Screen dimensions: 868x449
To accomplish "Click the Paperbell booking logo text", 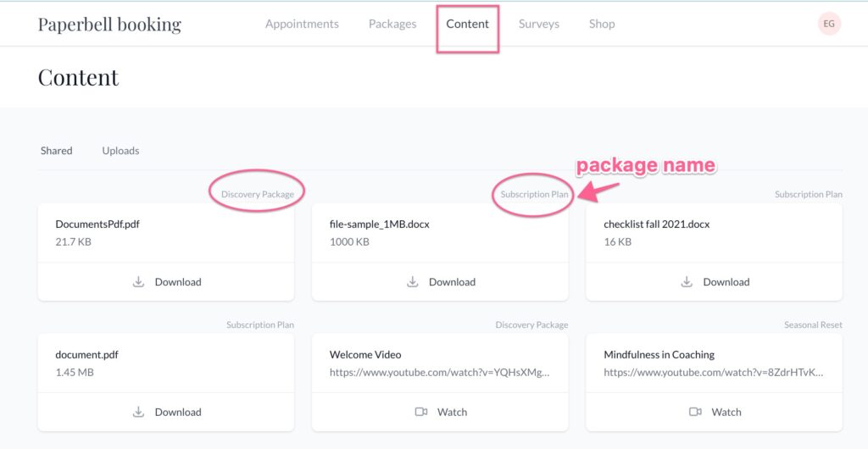I will click(109, 24).
